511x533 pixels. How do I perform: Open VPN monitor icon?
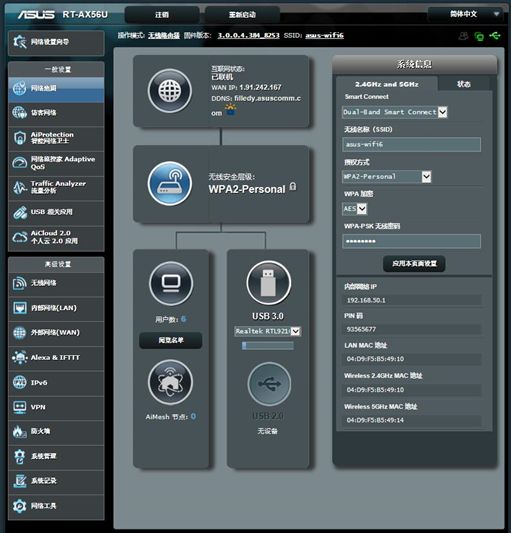(19, 407)
